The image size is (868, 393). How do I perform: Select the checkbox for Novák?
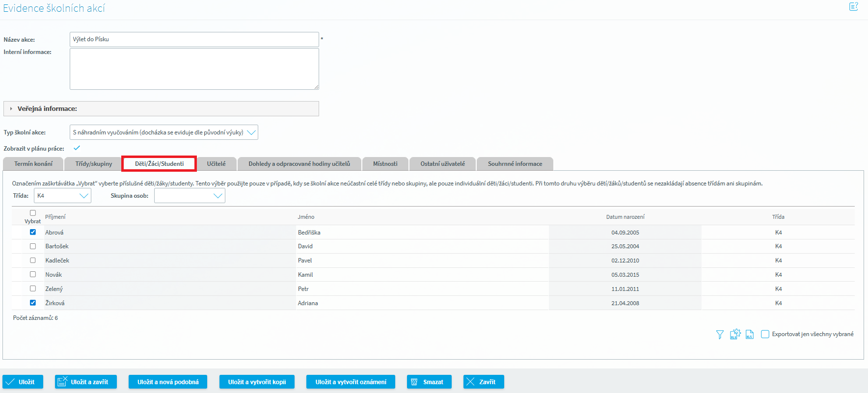click(x=33, y=274)
